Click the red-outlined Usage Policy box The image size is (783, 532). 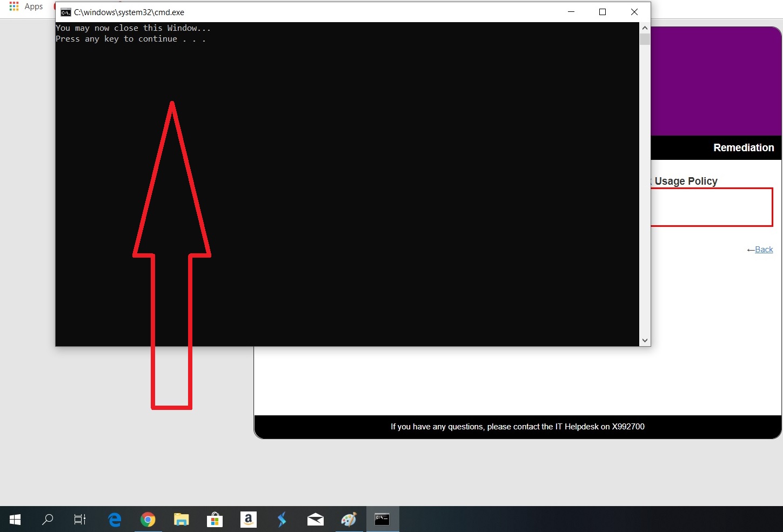(x=712, y=207)
